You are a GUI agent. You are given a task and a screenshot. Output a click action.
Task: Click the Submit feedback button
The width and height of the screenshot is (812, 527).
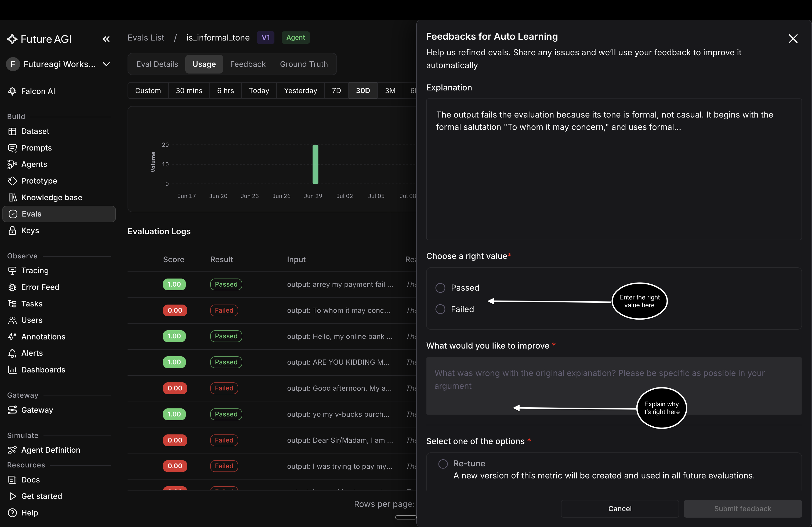743,508
